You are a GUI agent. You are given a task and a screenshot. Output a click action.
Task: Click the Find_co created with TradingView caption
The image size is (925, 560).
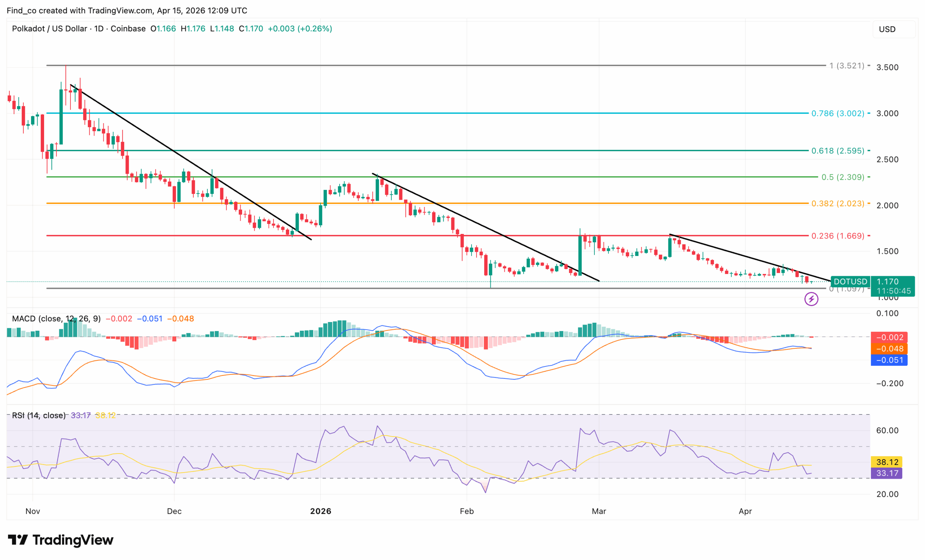[x=127, y=10]
